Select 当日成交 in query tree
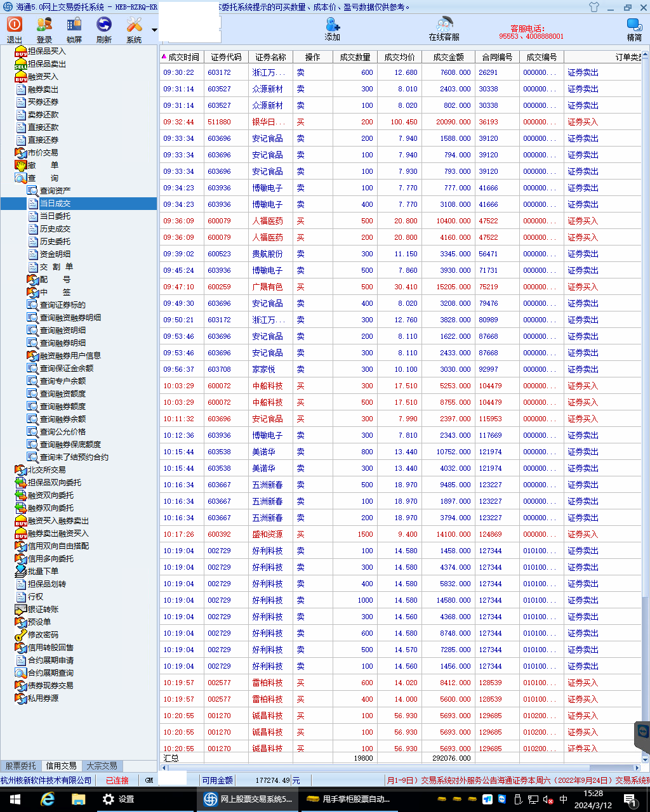The image size is (650, 812). pos(55,203)
